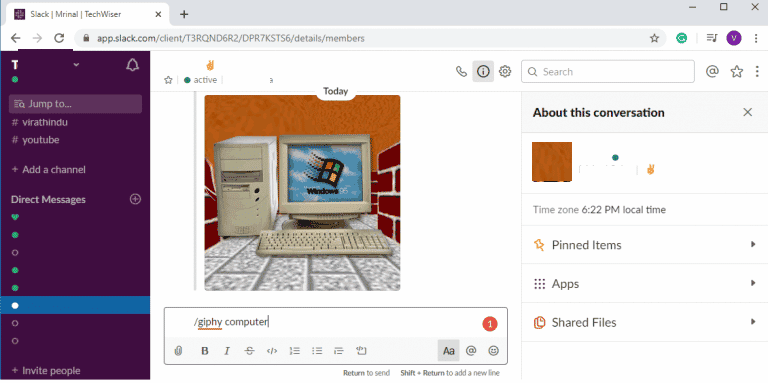Open Jump to quick switcher
This screenshot has width=768, height=383.
click(x=75, y=104)
